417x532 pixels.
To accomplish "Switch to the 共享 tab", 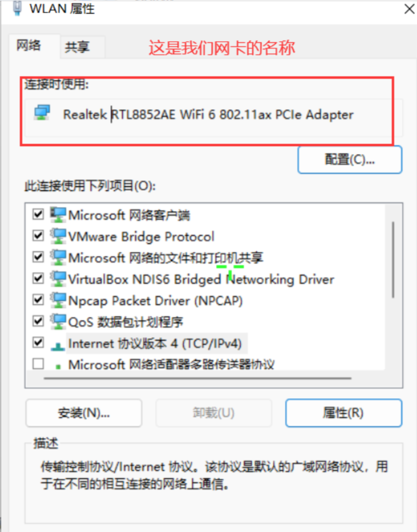I will [77, 47].
